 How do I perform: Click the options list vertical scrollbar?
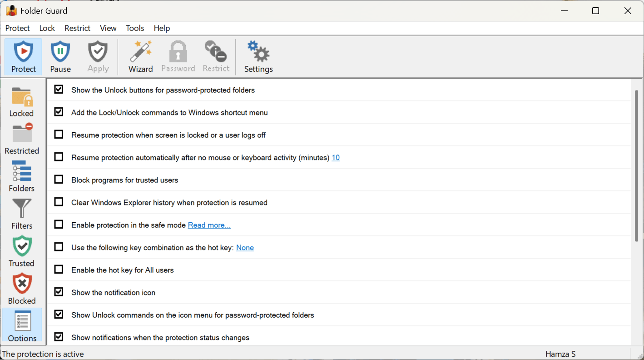click(x=637, y=165)
